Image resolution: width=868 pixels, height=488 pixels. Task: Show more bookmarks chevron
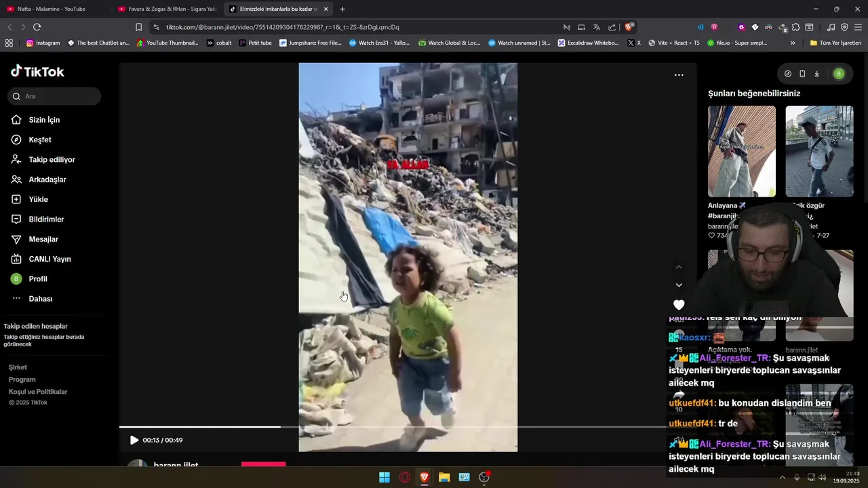pyautogui.click(x=793, y=43)
